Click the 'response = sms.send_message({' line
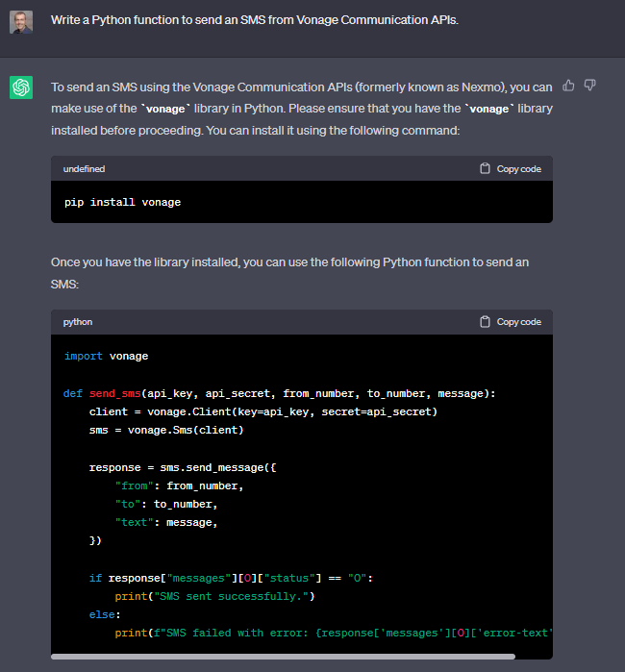 click(x=183, y=467)
